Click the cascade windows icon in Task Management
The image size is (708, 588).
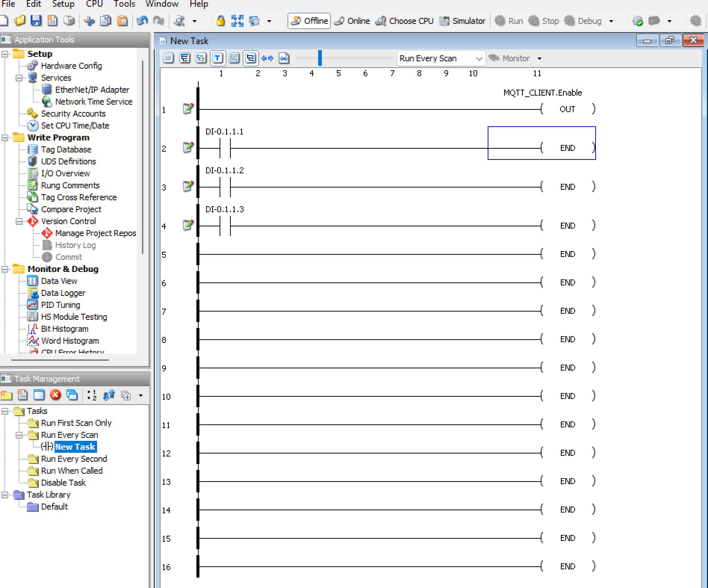(x=72, y=395)
